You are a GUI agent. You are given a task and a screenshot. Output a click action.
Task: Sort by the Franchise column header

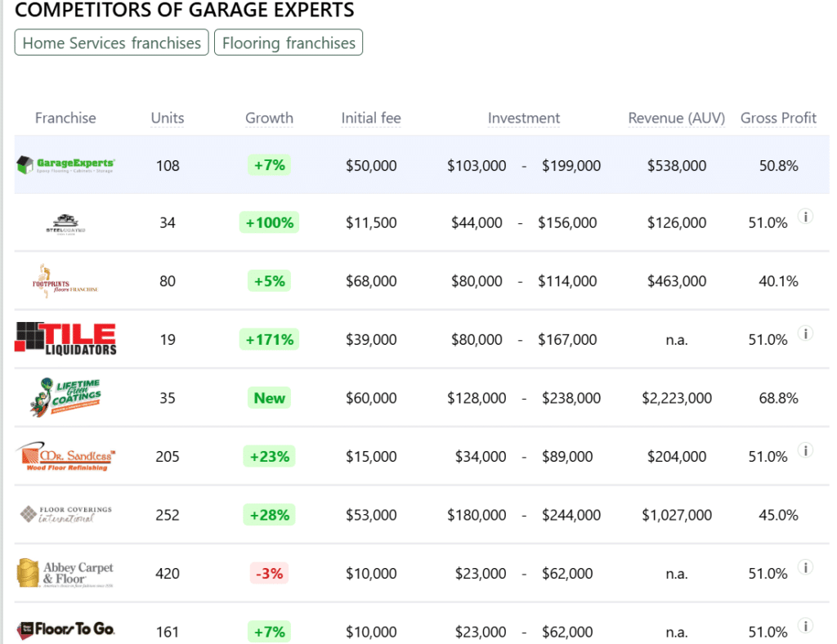pos(65,118)
